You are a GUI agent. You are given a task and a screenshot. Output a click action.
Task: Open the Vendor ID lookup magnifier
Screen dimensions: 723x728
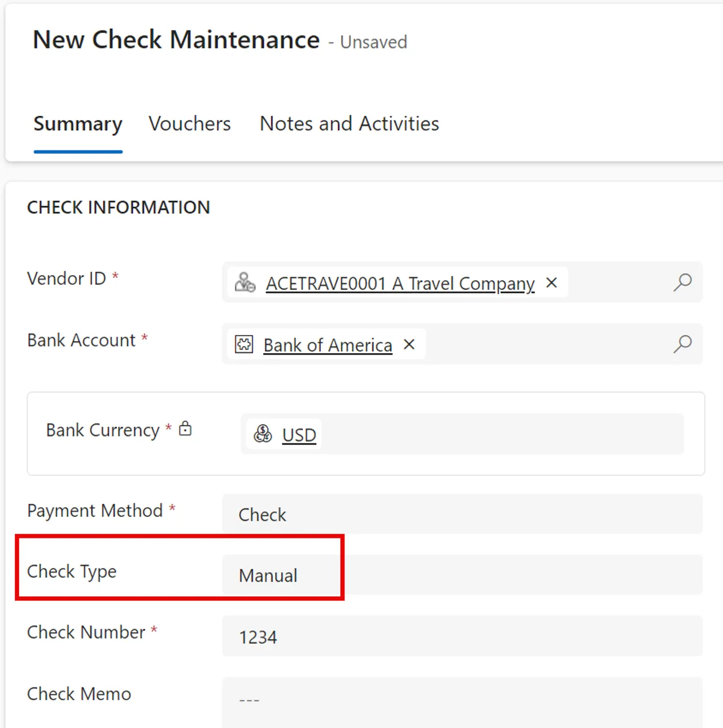coord(683,282)
